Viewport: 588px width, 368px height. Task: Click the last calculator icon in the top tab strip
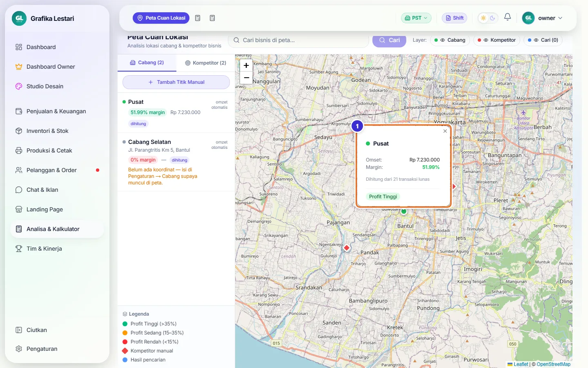[212, 18]
